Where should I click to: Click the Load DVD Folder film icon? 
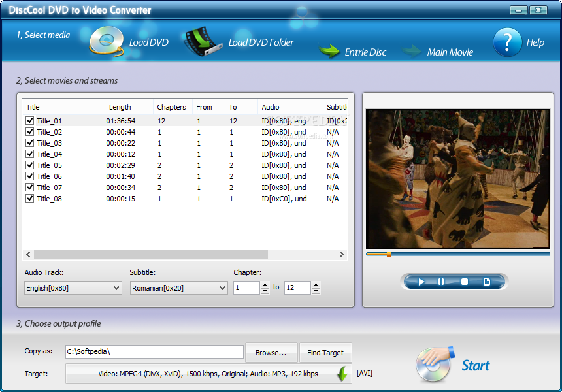[x=203, y=42]
